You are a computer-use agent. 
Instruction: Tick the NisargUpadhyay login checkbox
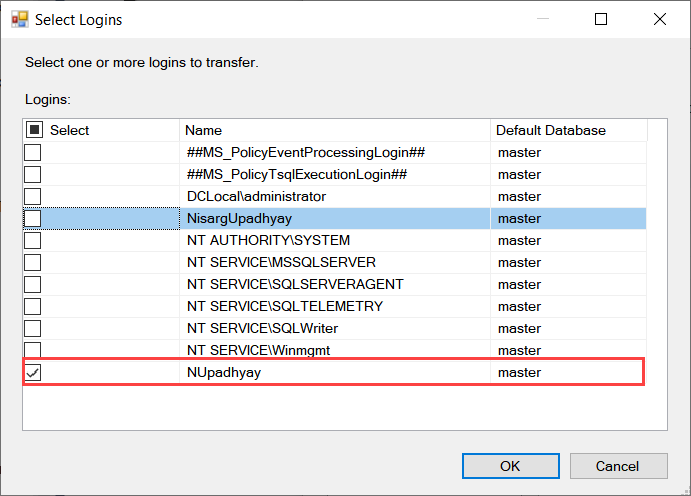point(33,218)
